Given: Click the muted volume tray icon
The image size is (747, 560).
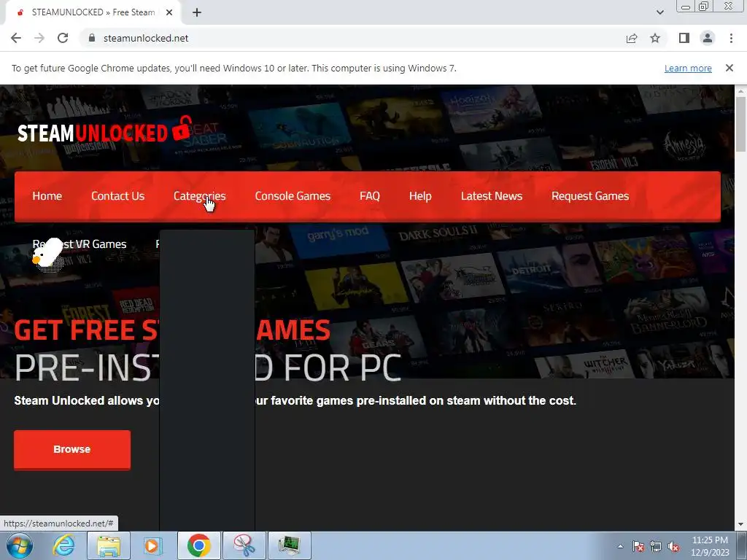Looking at the screenshot, I should pos(673,546).
